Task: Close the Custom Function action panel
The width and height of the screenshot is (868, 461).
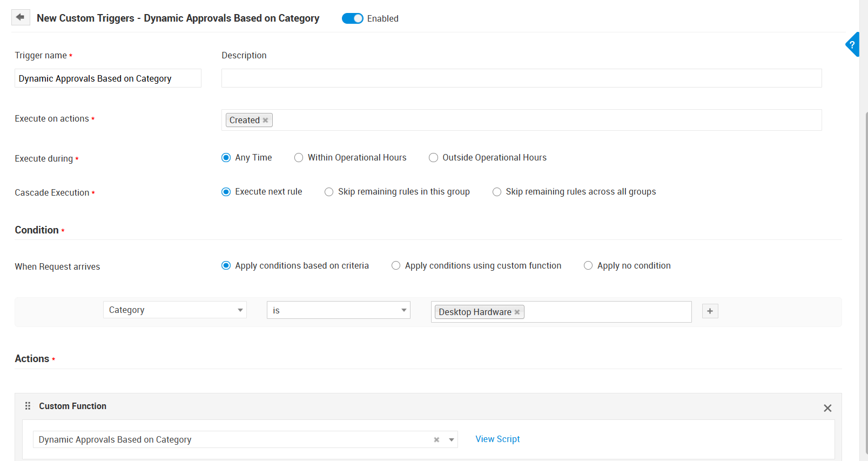Action: (x=827, y=408)
